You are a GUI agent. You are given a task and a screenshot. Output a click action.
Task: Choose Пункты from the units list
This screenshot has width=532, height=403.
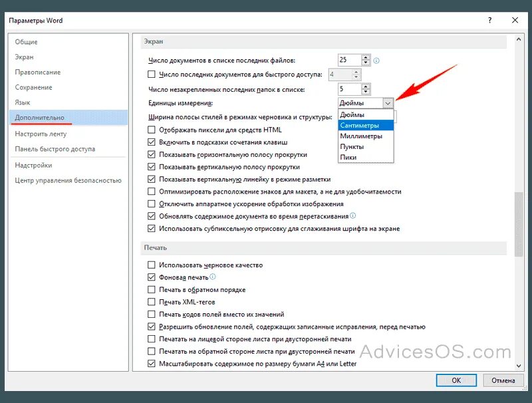(x=366, y=146)
